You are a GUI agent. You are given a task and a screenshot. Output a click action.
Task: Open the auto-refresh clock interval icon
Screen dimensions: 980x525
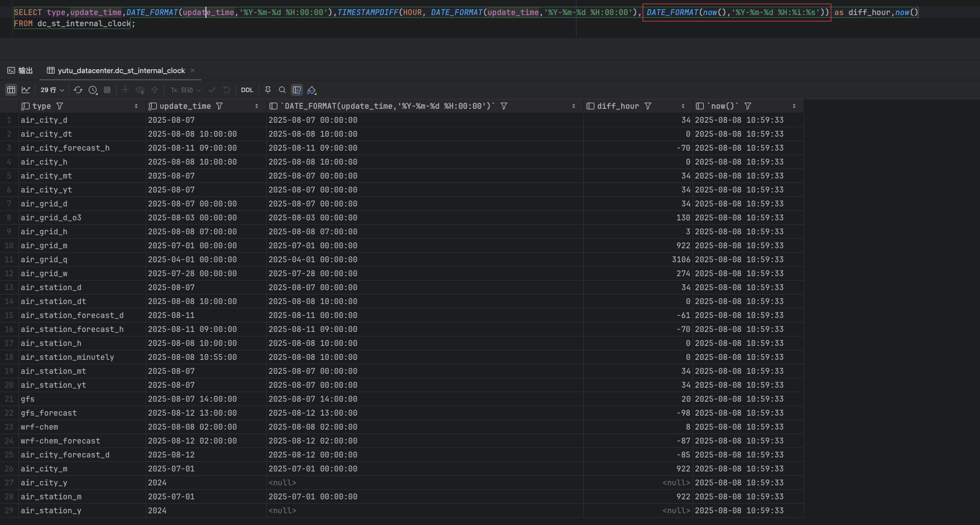click(x=93, y=90)
